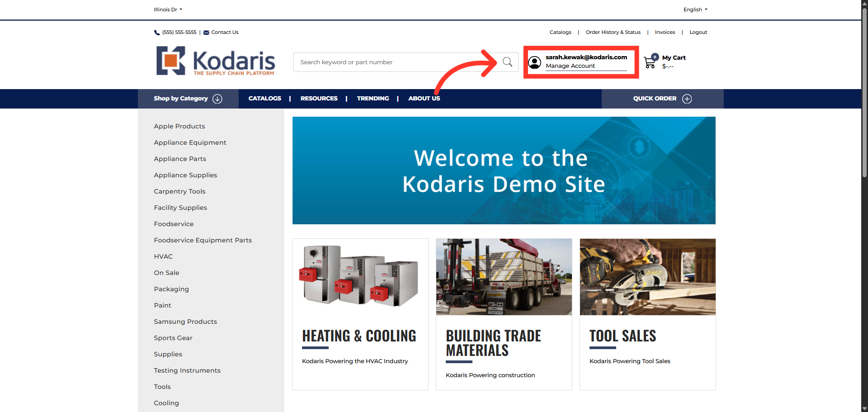This screenshot has height=412, width=868.
Task: Select the On Sale category
Action: (x=166, y=273)
